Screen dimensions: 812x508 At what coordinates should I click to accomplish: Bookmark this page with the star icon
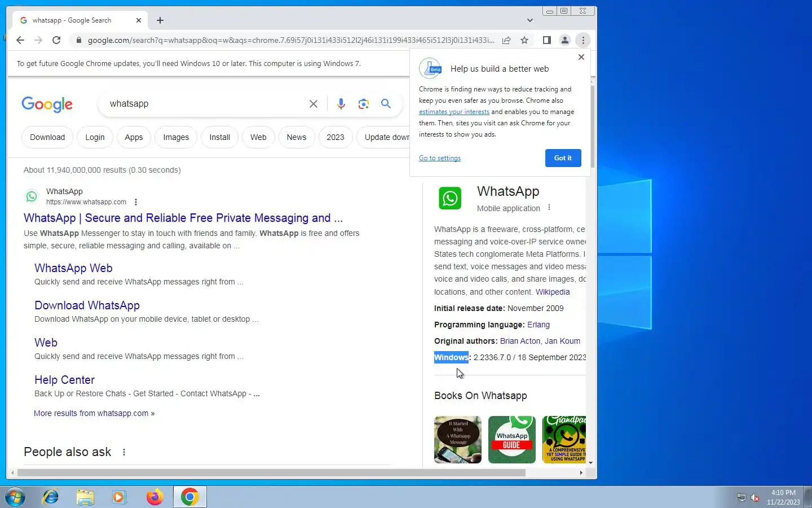click(524, 40)
